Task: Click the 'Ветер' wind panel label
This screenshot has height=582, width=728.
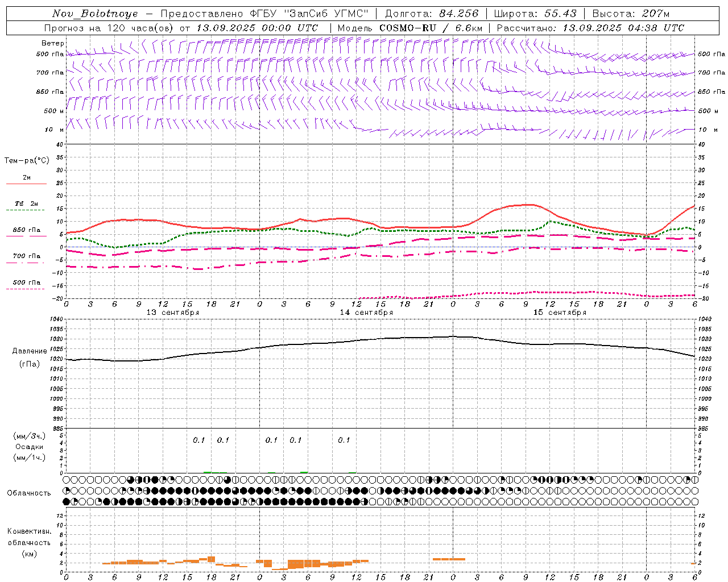Action: (53, 43)
